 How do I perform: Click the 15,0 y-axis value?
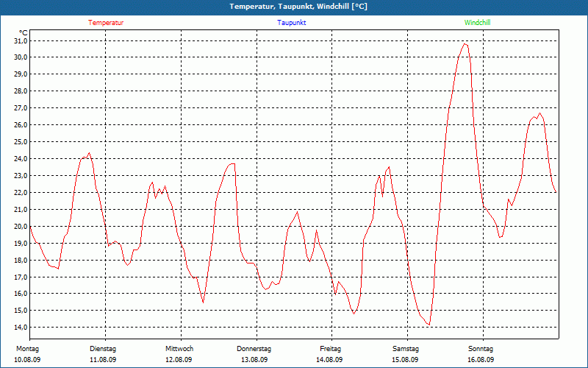(x=21, y=310)
